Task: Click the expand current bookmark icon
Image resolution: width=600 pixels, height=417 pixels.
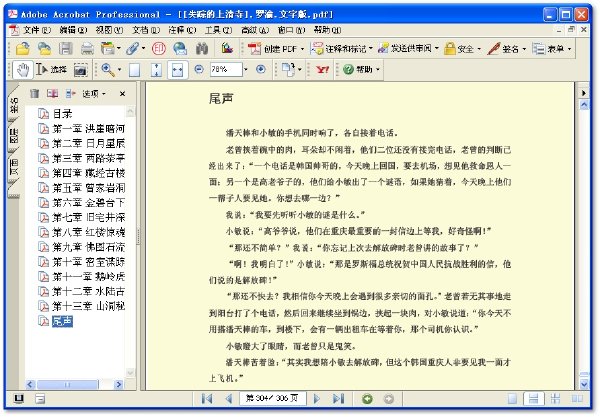Action: tap(70, 93)
